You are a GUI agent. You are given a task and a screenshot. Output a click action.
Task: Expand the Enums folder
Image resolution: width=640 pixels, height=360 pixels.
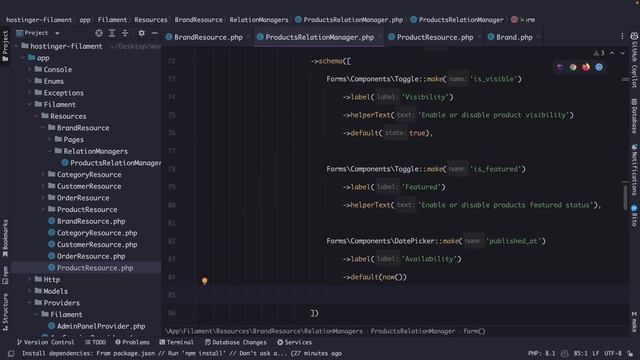[29, 81]
